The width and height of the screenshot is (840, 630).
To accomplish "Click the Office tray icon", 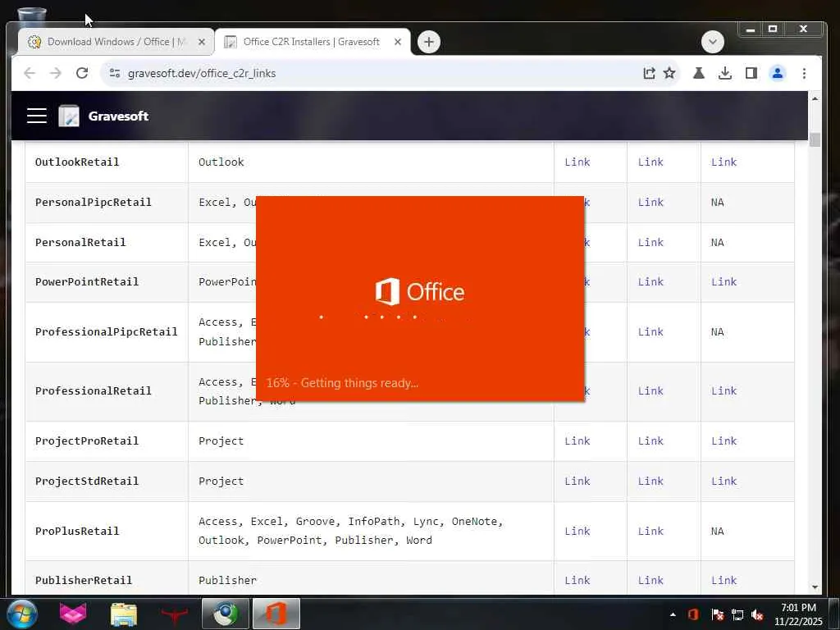I will [x=692, y=614].
